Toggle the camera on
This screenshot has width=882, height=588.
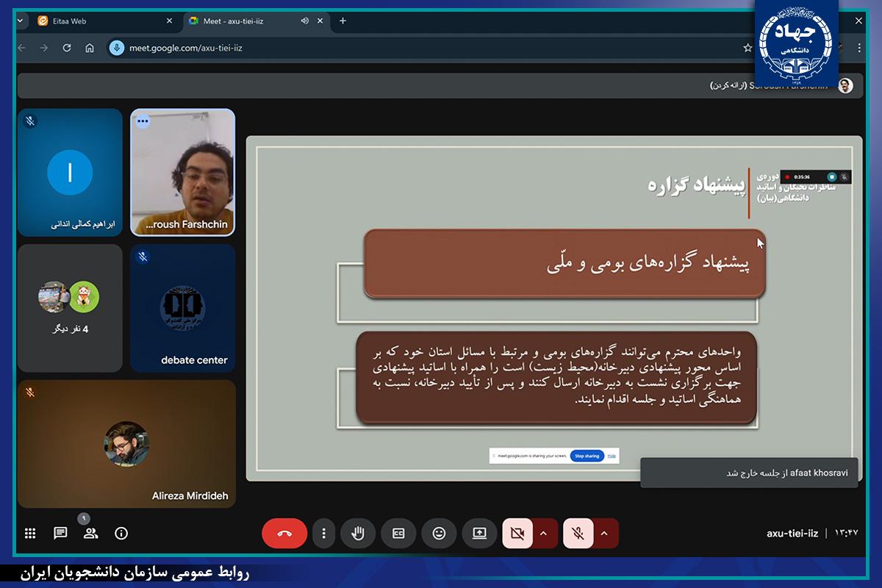click(517, 534)
